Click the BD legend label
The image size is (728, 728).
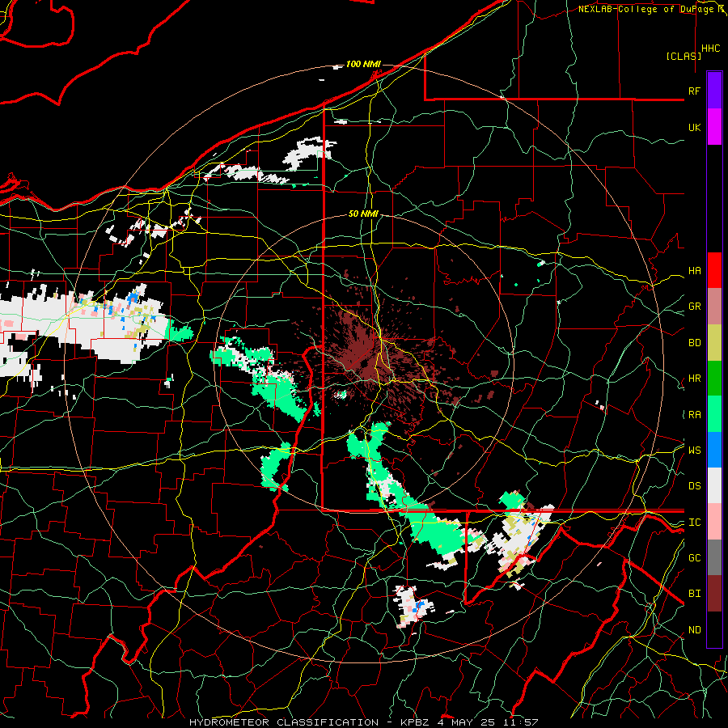click(x=694, y=343)
